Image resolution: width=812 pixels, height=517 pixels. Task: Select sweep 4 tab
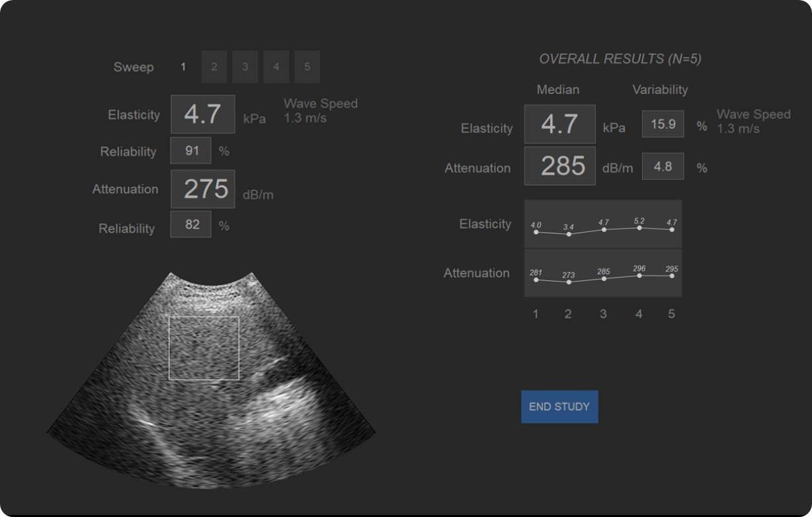pyautogui.click(x=276, y=67)
